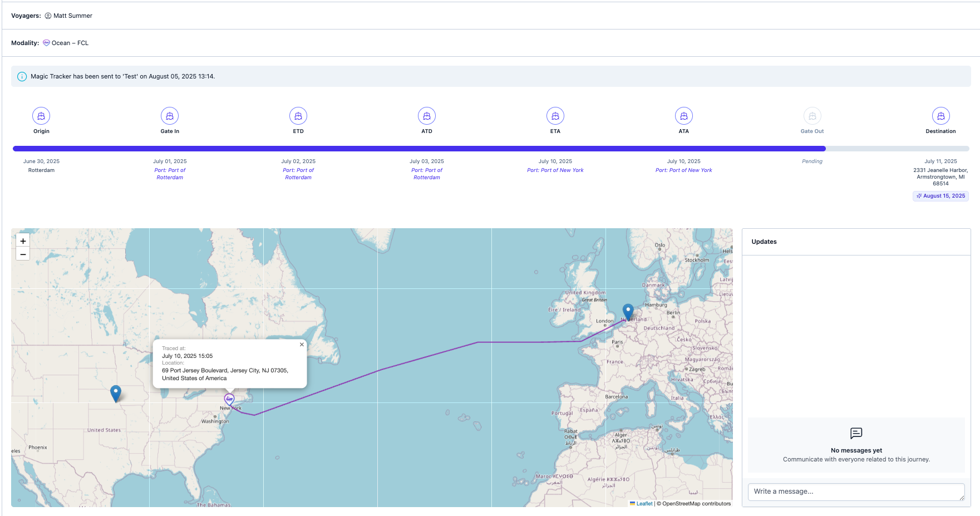980x516 pixels.
Task: Click the Ocean – FCL modality text
Action: coord(70,43)
